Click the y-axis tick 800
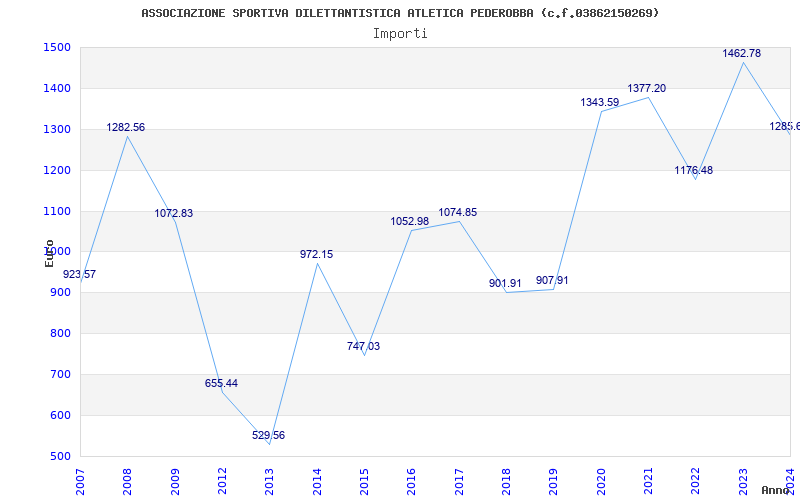The image size is (800, 500). (x=58, y=334)
